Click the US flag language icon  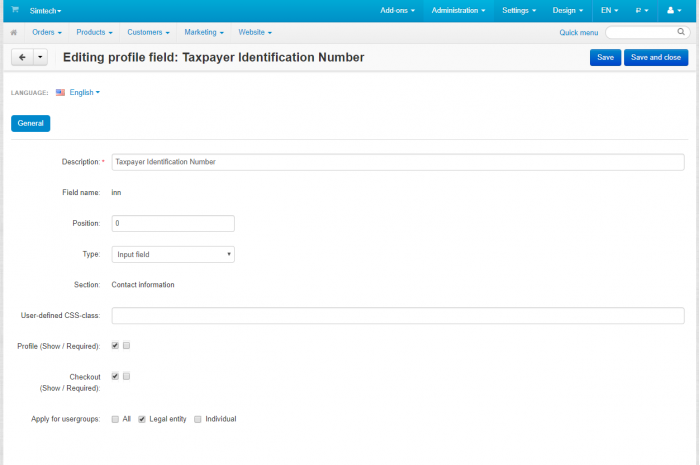[x=60, y=92]
